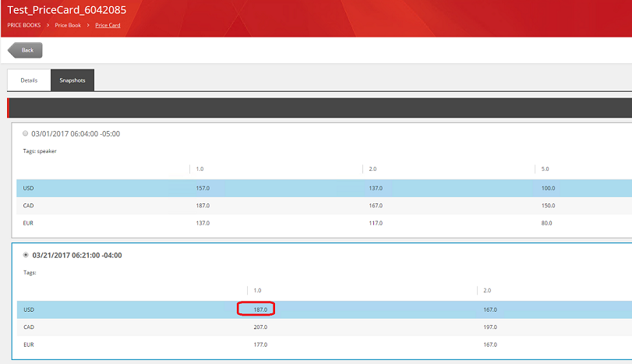Viewport: 632px width, 364px height.
Task: Click EUR row label in second snapshot
Action: 29,345
